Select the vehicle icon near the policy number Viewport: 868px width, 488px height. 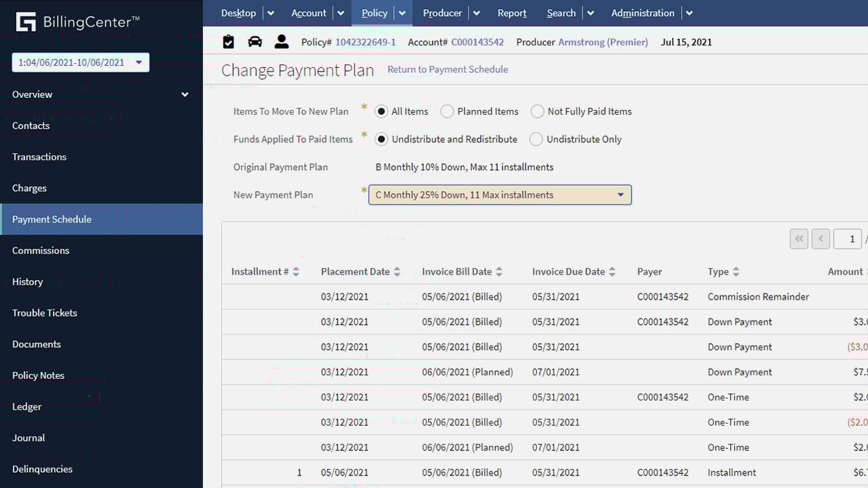[x=255, y=41]
